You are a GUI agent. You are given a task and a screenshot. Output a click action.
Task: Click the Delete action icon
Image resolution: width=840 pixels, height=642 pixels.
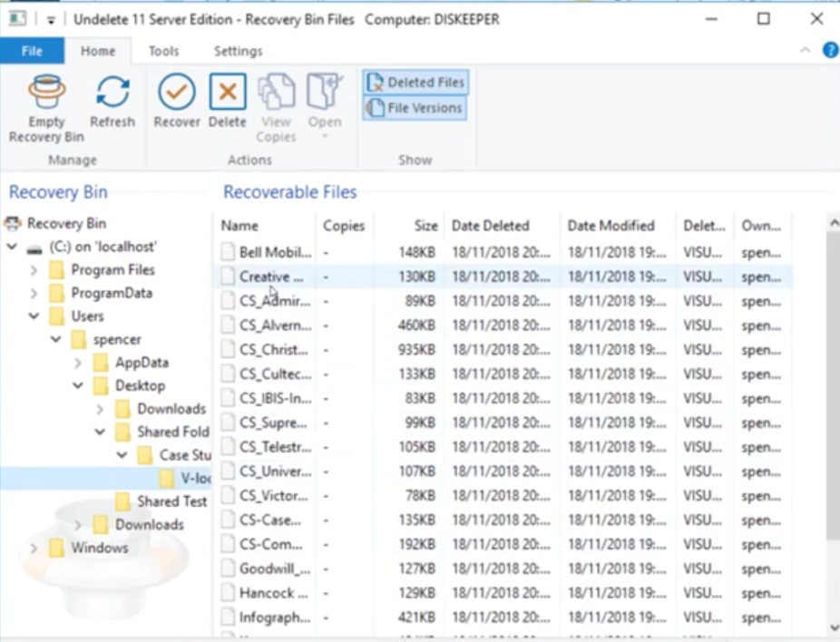[228, 92]
